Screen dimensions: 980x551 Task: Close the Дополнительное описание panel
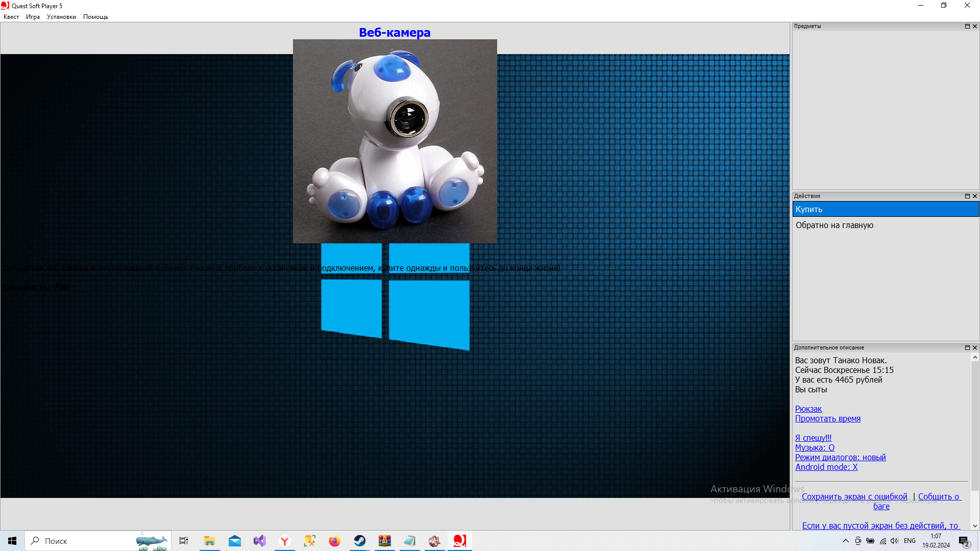975,347
